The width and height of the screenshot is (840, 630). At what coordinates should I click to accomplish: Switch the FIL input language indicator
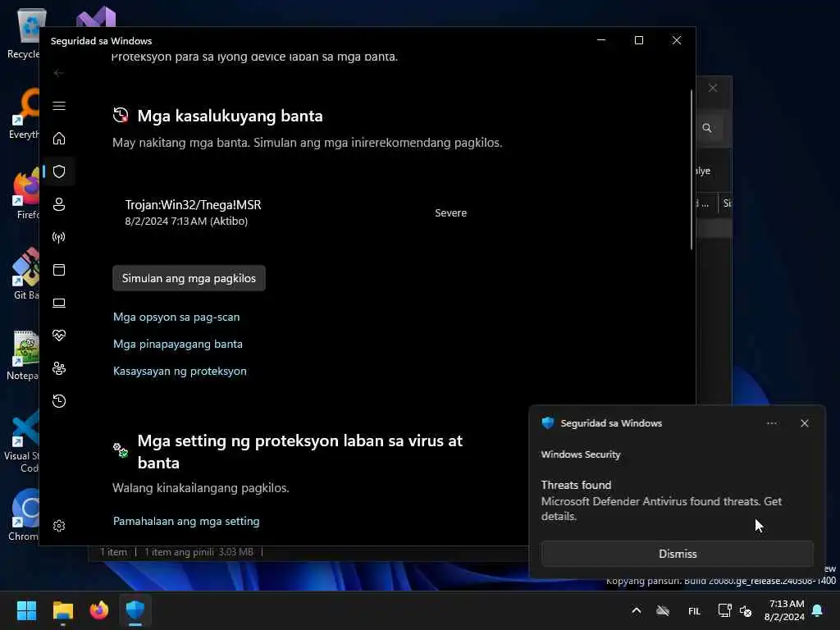coord(694,611)
